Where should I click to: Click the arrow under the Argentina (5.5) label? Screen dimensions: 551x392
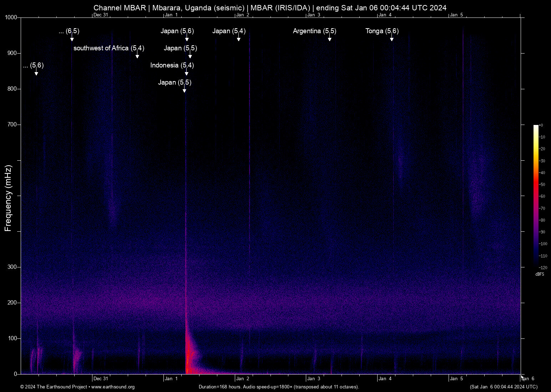329,38
